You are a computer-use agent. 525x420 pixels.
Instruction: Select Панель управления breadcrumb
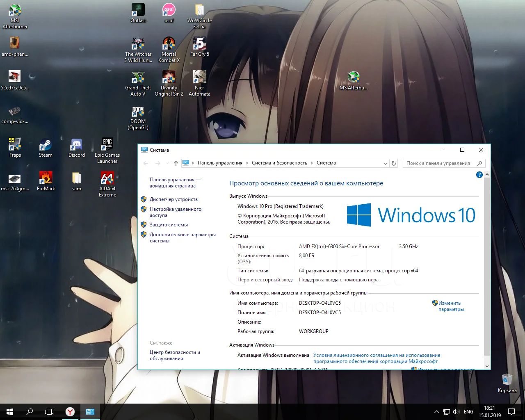tap(220, 163)
